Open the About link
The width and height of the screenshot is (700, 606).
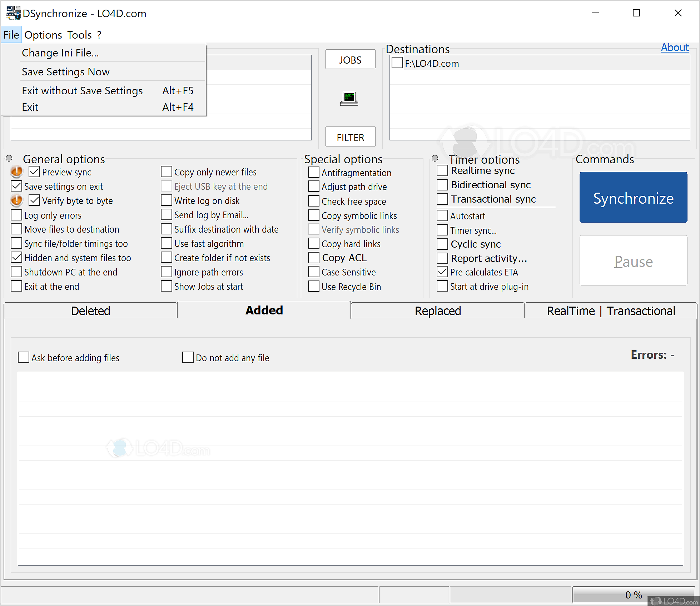pyautogui.click(x=675, y=47)
